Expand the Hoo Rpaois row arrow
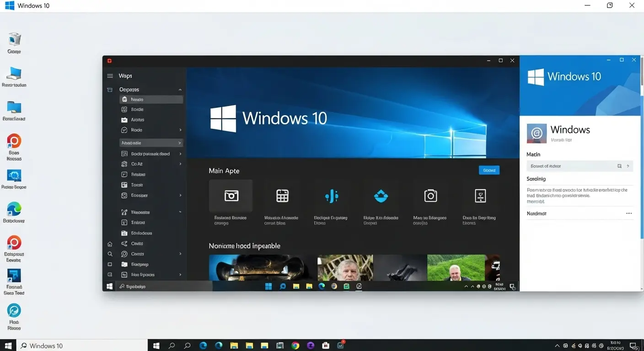Image resolution: width=644 pixels, height=351 pixels. (x=180, y=275)
